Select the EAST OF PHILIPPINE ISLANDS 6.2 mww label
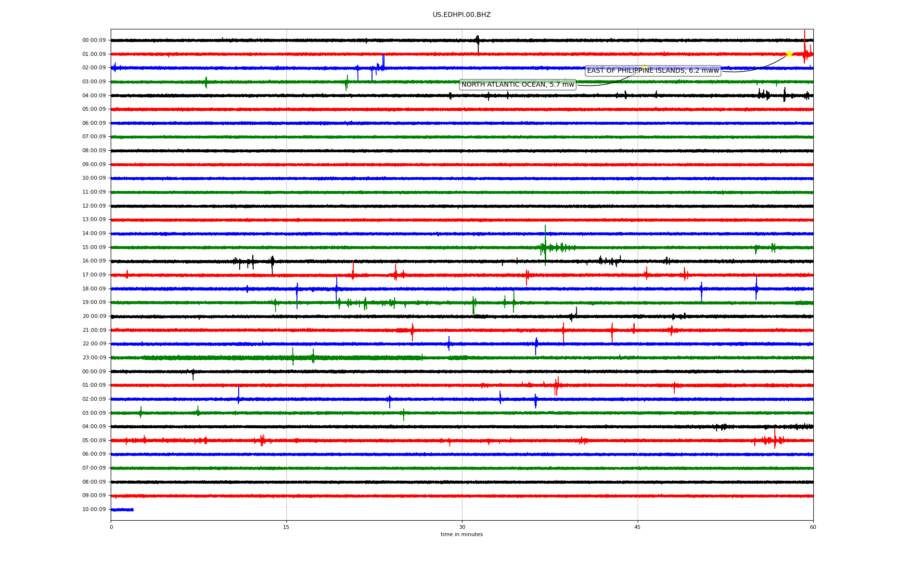The height and width of the screenshot is (578, 924). [x=653, y=71]
